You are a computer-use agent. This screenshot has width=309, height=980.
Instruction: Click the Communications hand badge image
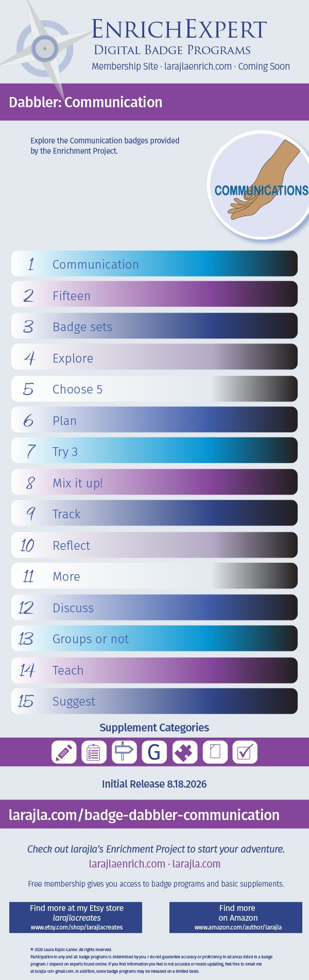click(261, 185)
